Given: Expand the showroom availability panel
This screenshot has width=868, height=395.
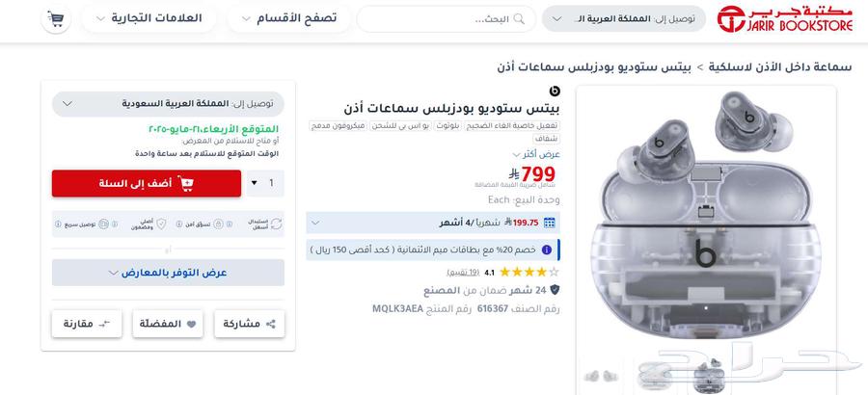Looking at the screenshot, I should coord(168,273).
